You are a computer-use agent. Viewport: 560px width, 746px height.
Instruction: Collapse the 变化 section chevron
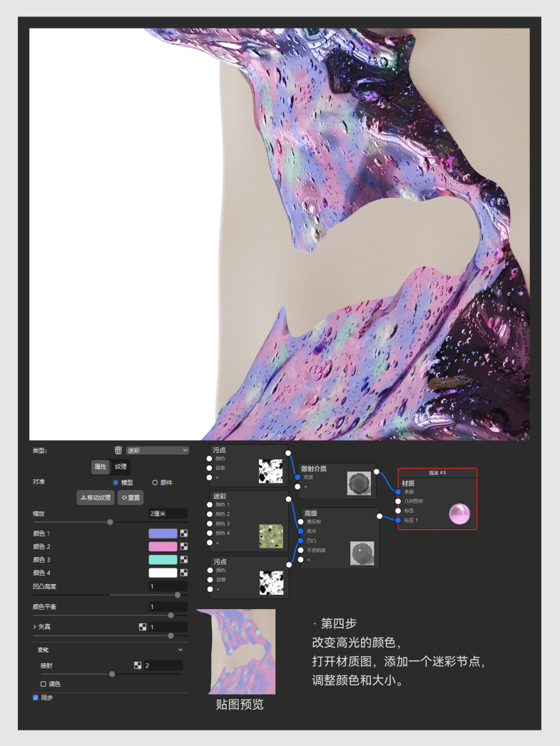(180, 650)
